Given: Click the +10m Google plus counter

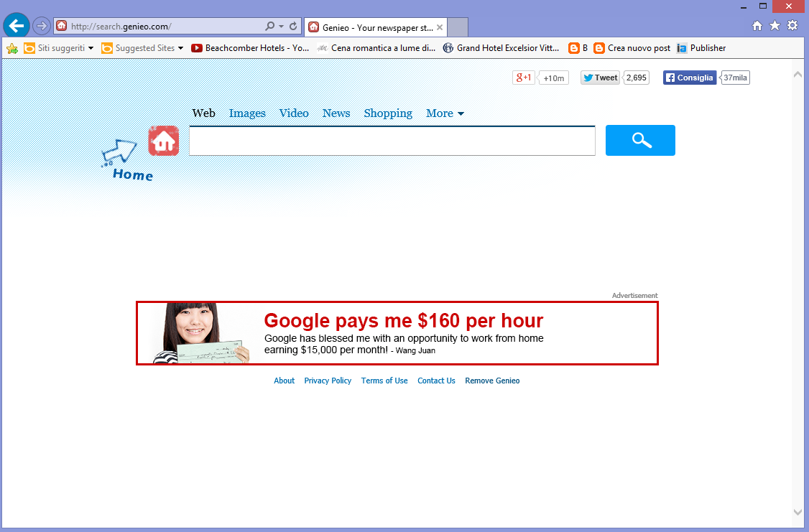Looking at the screenshot, I should click(x=554, y=78).
